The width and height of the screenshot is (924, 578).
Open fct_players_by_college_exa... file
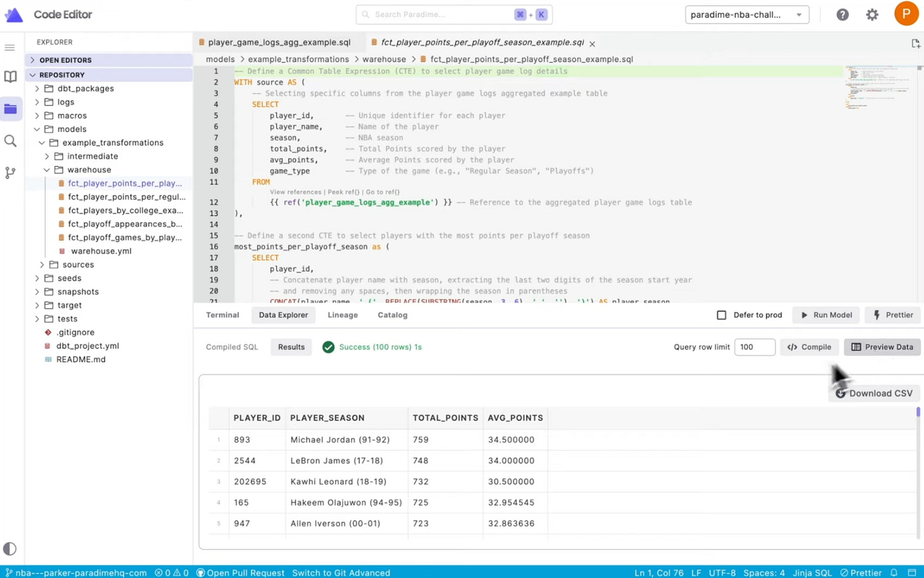point(126,210)
